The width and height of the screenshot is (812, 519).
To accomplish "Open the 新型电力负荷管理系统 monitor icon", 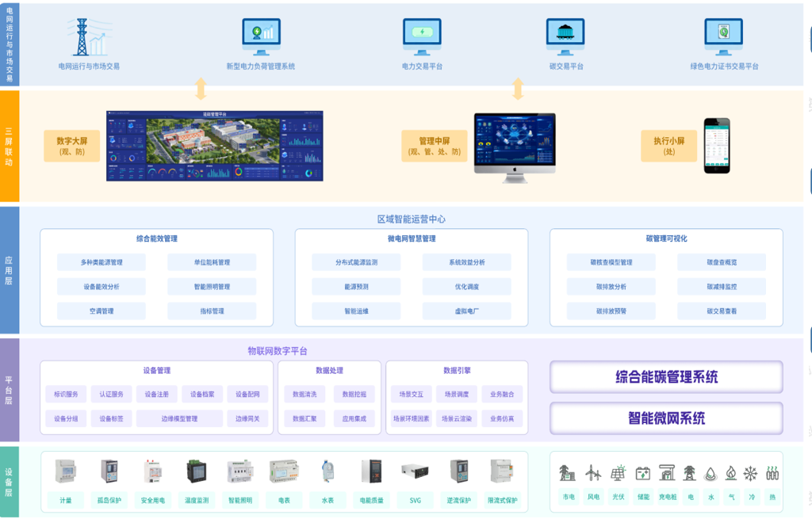I will [x=261, y=36].
